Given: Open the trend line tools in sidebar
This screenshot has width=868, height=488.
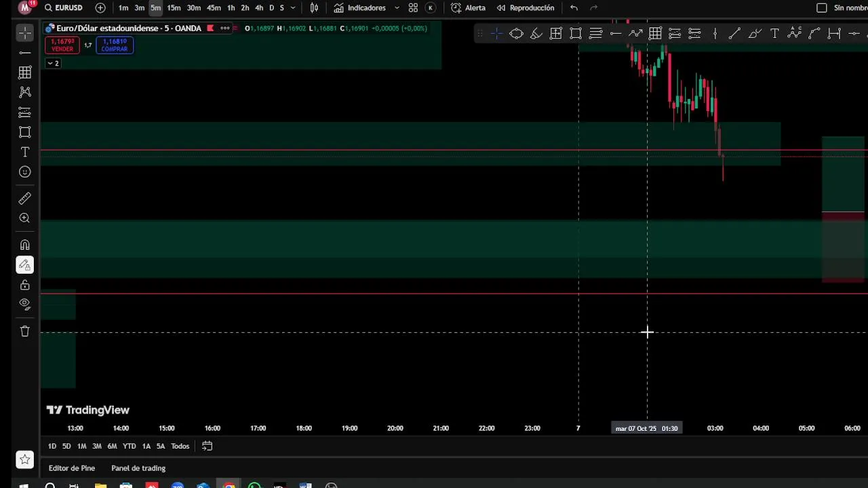Looking at the screenshot, I should click(25, 52).
